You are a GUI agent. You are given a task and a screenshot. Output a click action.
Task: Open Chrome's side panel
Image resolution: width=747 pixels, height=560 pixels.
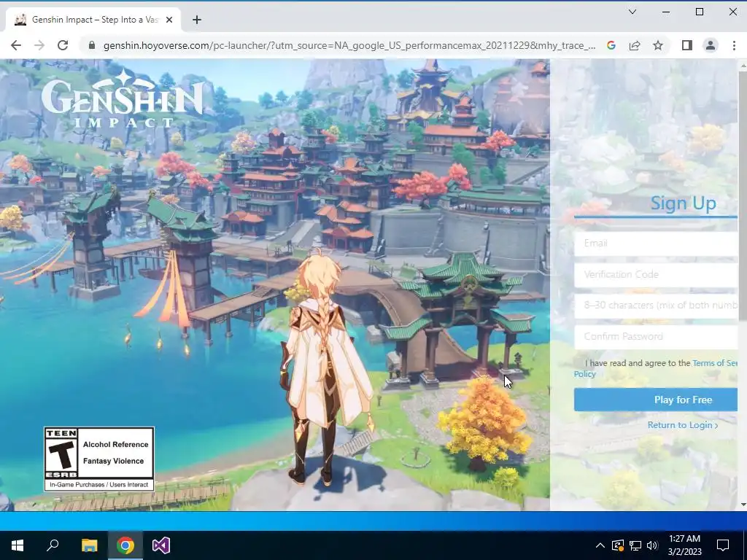[686, 45]
